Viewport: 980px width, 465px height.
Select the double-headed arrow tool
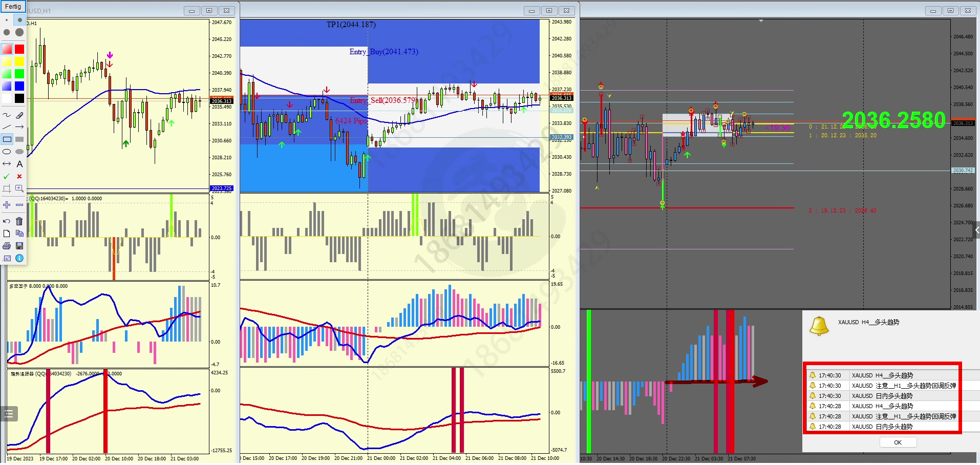(x=7, y=164)
